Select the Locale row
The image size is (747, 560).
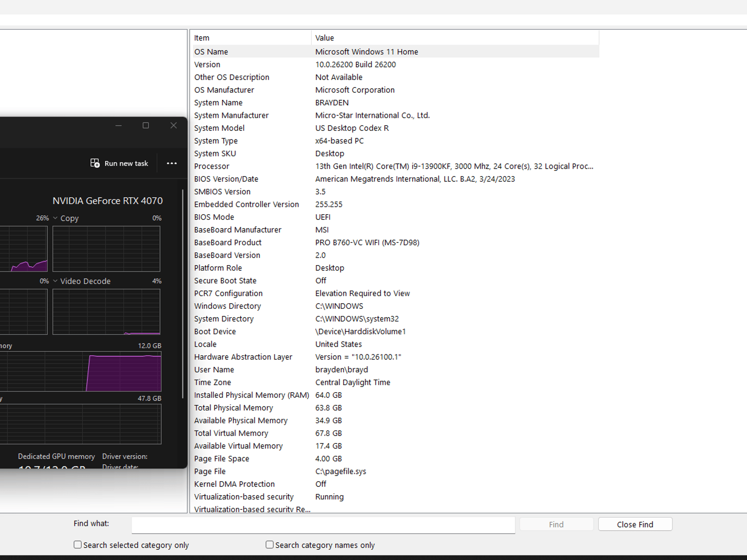pyautogui.click(x=396, y=345)
